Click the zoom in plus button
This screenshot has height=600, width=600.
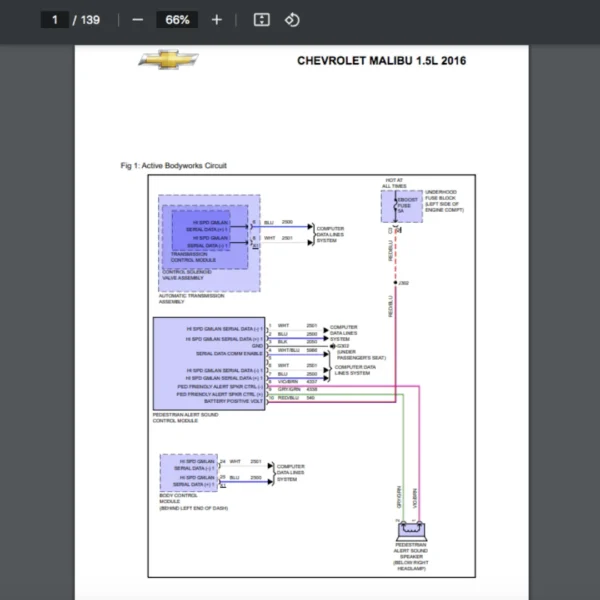pyautogui.click(x=217, y=19)
